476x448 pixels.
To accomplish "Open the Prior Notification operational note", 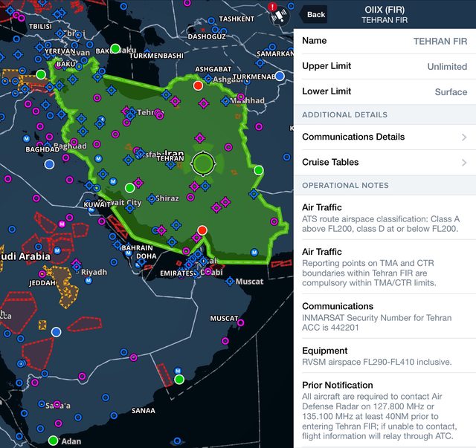I will tap(385, 411).
